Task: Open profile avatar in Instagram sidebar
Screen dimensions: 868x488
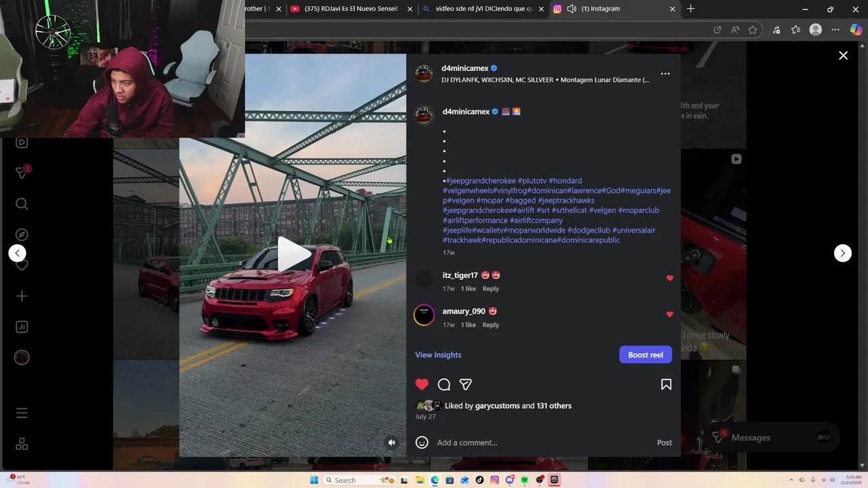Action: [22, 357]
